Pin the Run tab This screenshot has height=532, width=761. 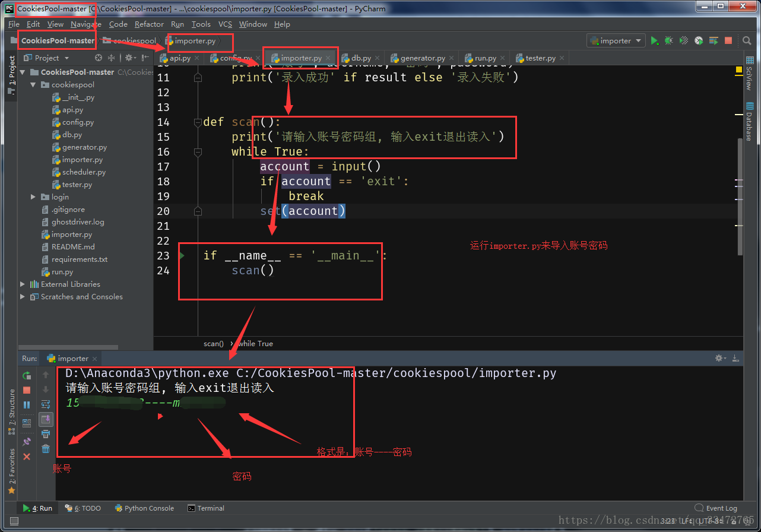(27, 442)
